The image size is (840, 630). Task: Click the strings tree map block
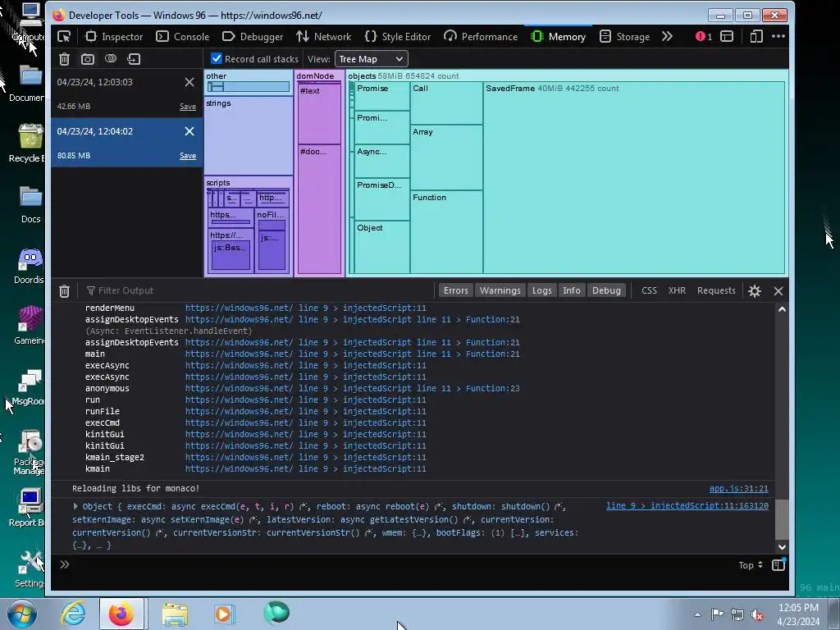(x=249, y=136)
